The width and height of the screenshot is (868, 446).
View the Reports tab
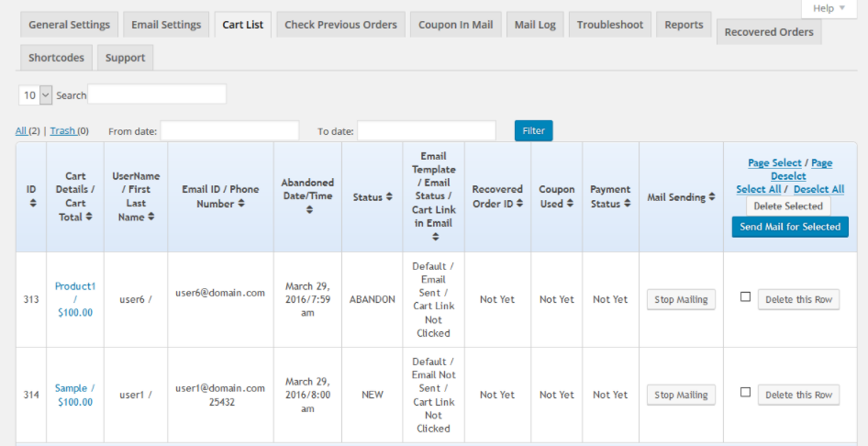684,25
